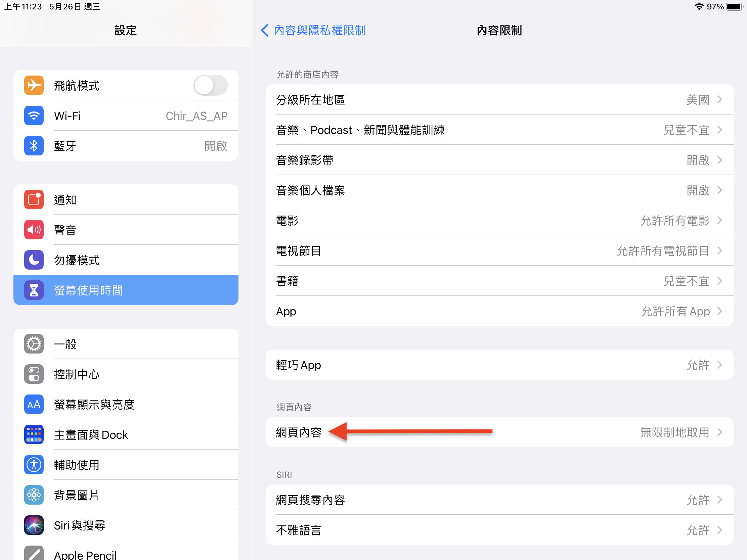Open the Explicit Language (不雅語言) setting
Viewport: 747px width, 560px height.
499,530
